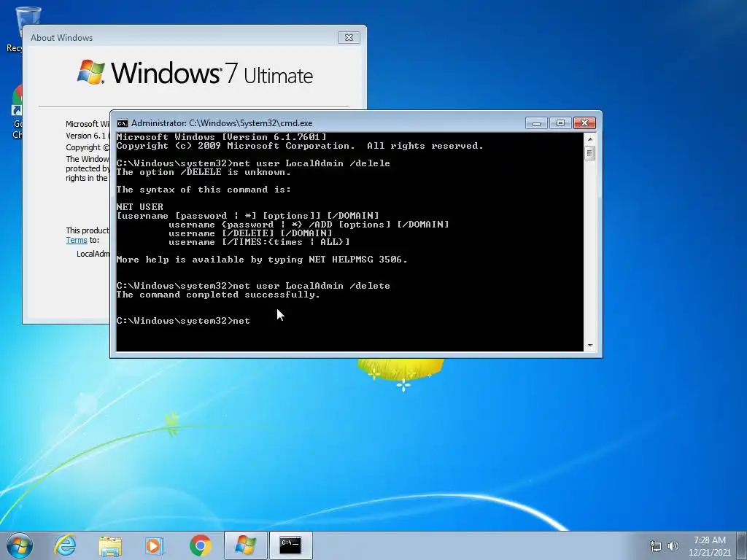Open the network status tray icon

pos(656,546)
